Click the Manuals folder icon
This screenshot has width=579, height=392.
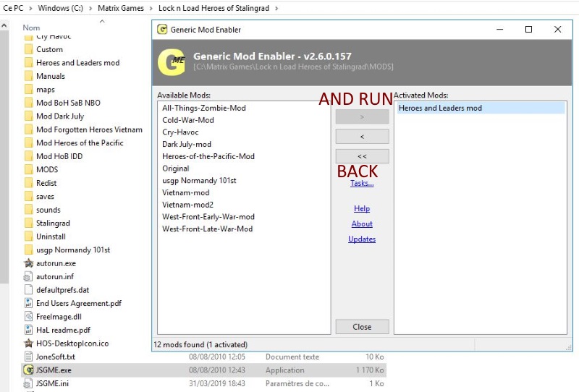click(x=28, y=76)
